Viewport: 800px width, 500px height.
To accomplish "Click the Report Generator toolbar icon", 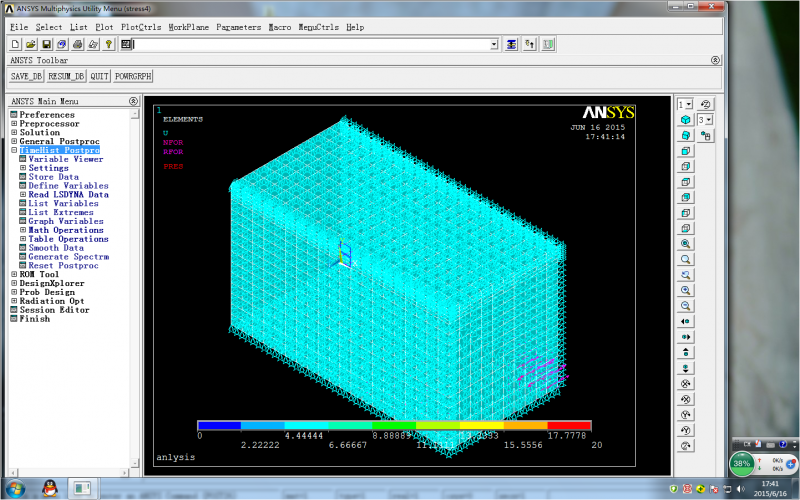I will (93, 44).
